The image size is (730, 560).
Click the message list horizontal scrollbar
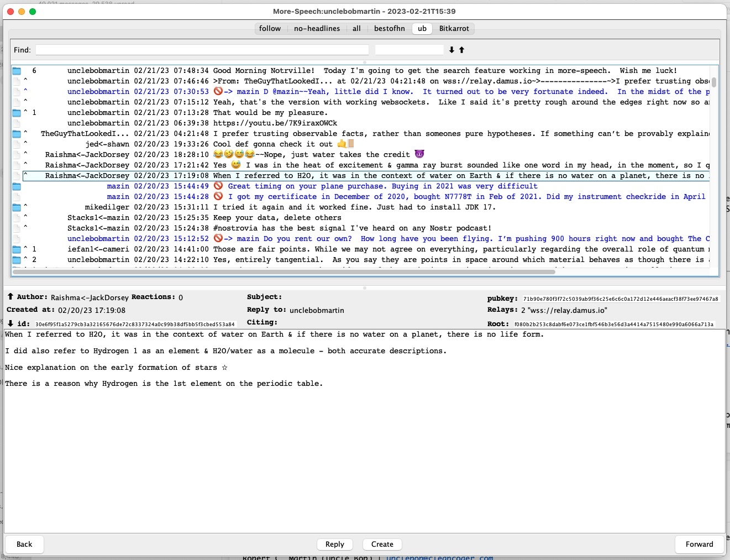point(284,272)
